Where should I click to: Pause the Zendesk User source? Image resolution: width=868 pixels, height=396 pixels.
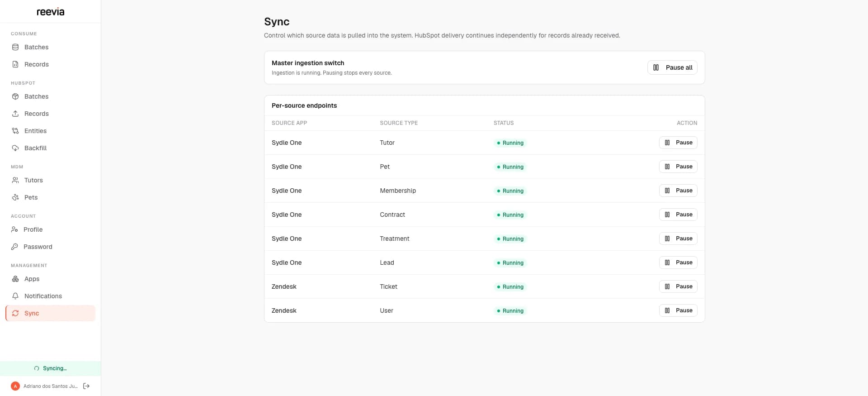(678, 310)
